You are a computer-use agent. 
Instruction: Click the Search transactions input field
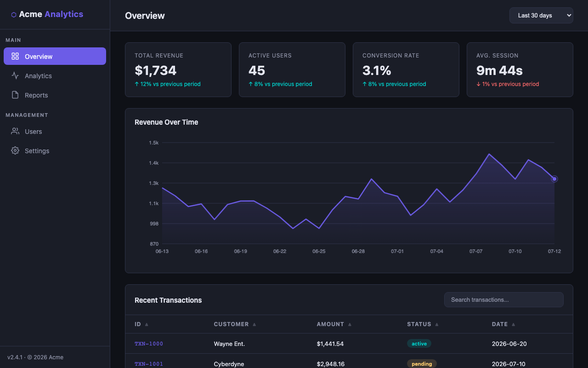click(x=503, y=299)
